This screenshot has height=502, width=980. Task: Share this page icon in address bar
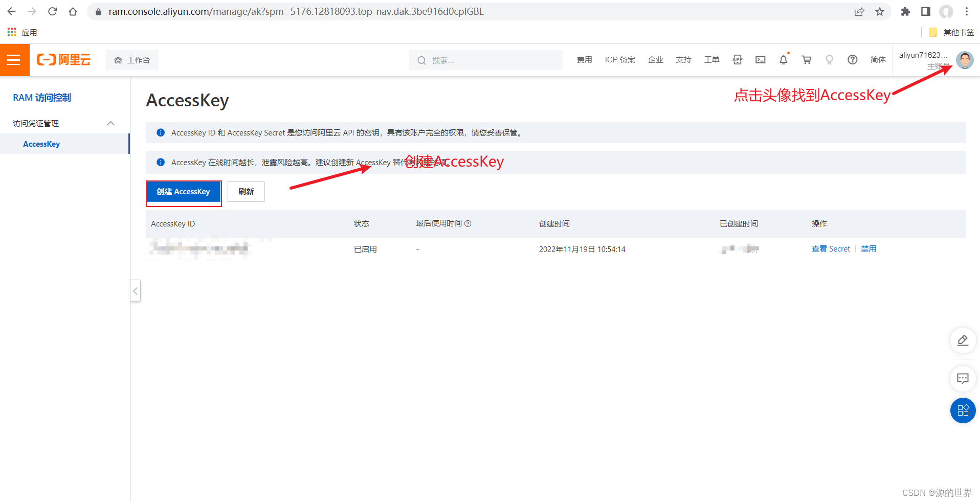point(859,11)
